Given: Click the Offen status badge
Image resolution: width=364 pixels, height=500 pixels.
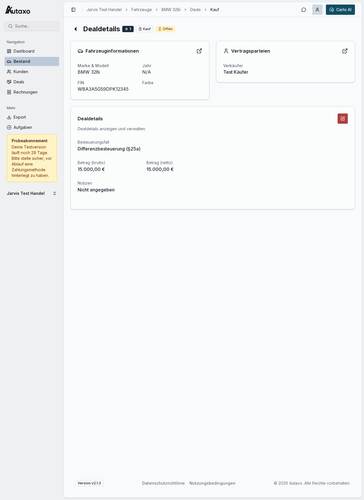Looking at the screenshot, I should point(165,29).
